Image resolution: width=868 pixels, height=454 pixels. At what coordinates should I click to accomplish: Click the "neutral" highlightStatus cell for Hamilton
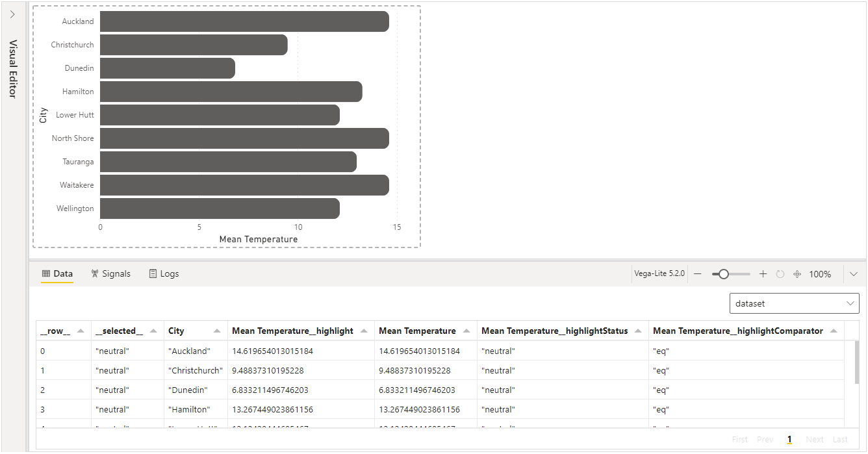(563, 410)
